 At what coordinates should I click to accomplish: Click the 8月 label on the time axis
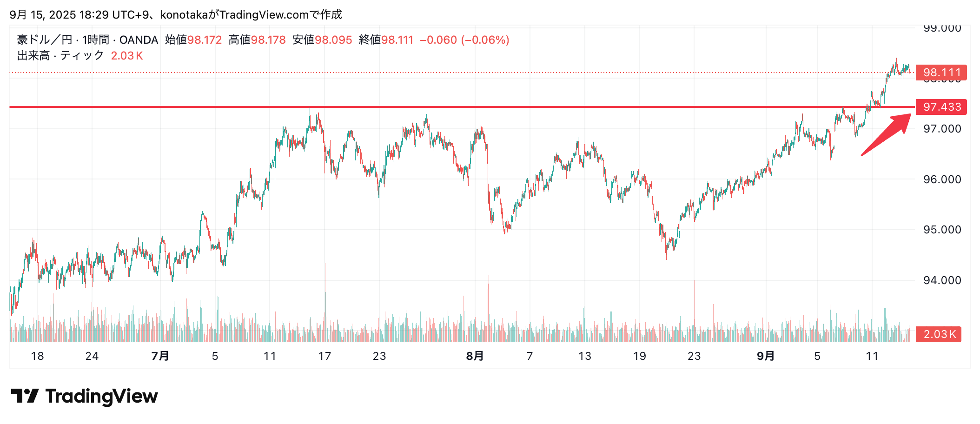coord(475,356)
